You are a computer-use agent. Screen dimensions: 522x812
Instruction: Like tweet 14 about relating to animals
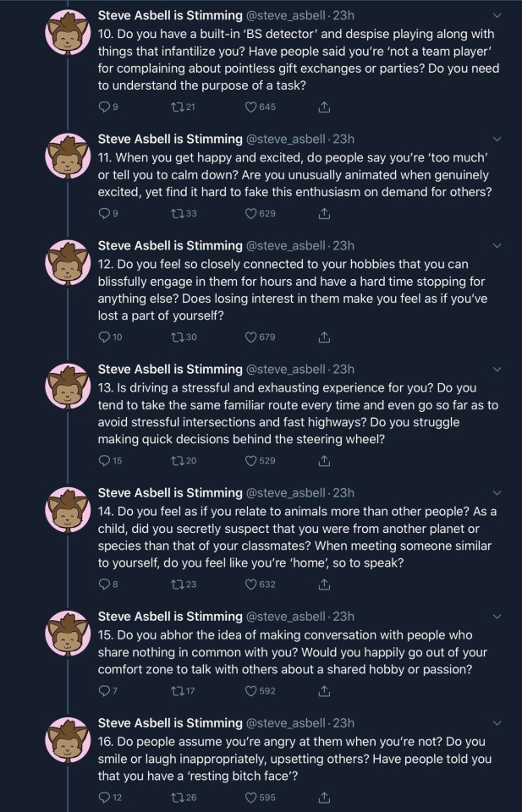(250, 584)
